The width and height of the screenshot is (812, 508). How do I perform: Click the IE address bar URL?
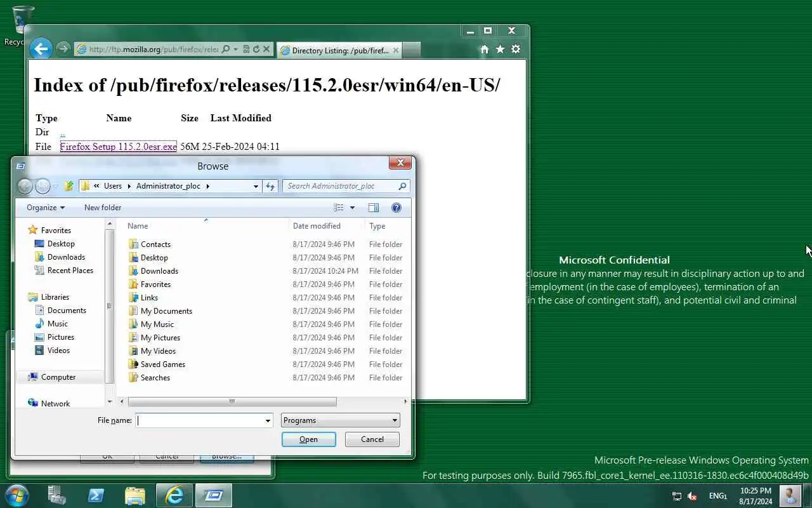[x=154, y=49]
